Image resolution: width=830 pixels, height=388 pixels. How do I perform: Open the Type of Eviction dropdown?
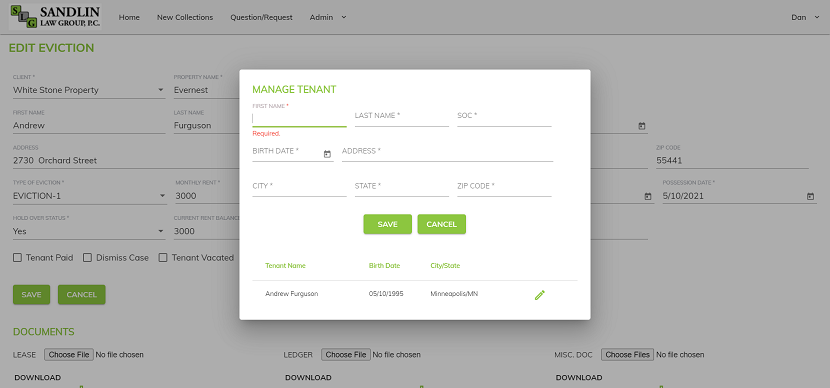click(x=89, y=196)
